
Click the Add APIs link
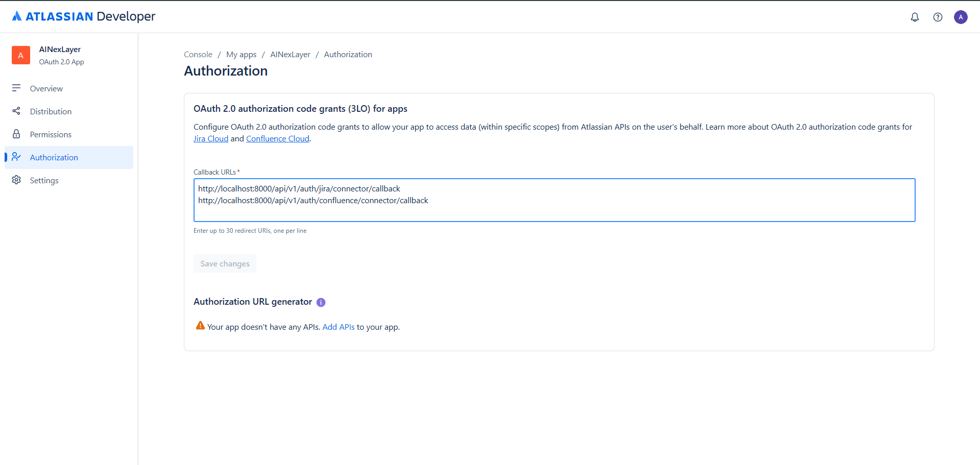[x=338, y=327]
